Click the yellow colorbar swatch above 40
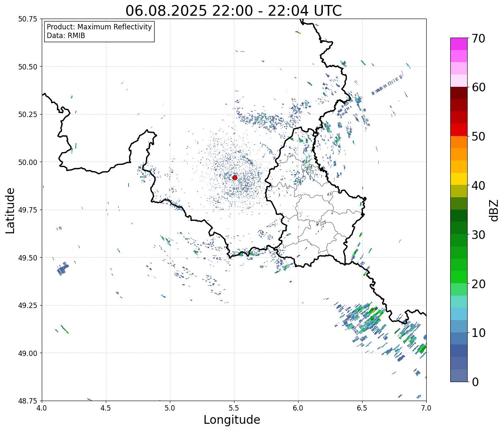Screen dimensions: 504x430 459,179
